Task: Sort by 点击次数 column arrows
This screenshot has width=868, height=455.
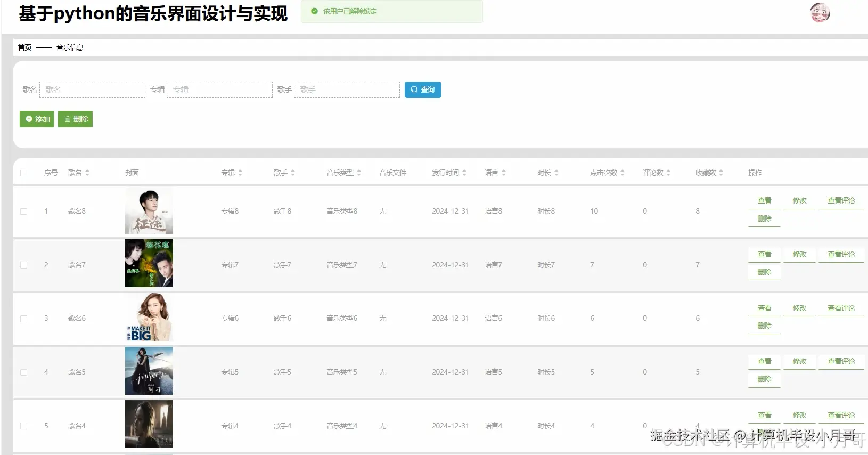Action: pyautogui.click(x=623, y=173)
